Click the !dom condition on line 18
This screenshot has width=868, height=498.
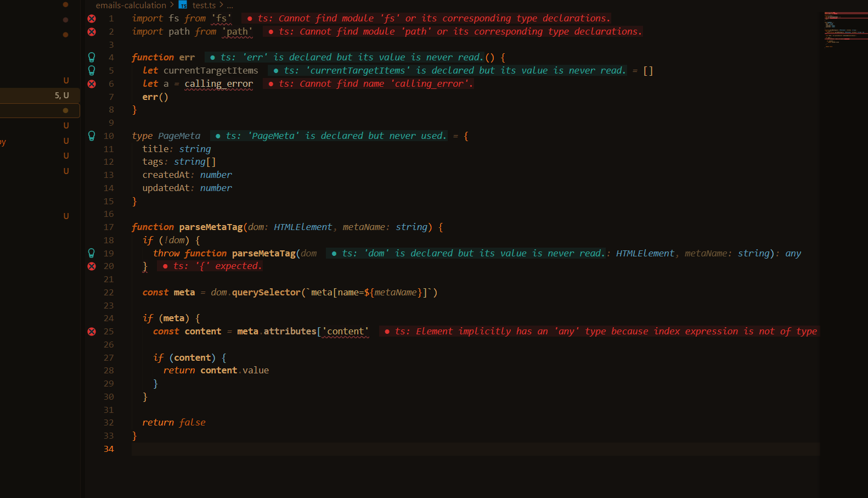point(174,240)
